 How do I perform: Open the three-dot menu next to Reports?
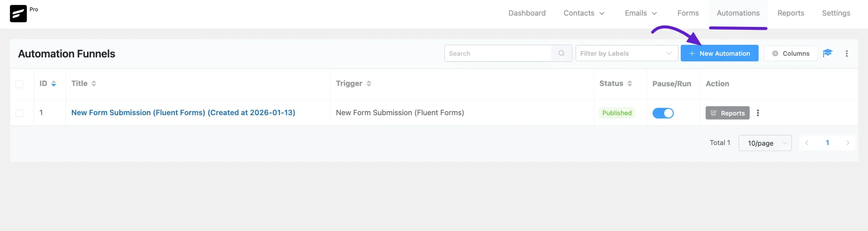coord(758,113)
